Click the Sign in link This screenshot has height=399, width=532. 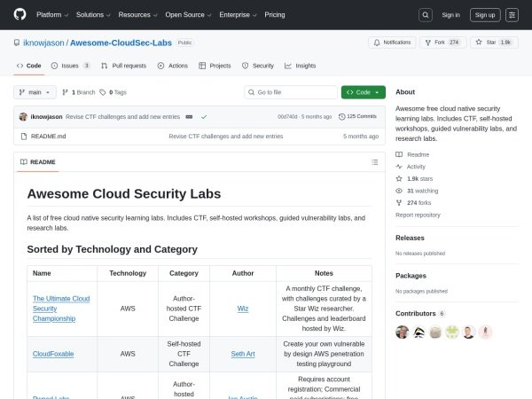coord(450,15)
